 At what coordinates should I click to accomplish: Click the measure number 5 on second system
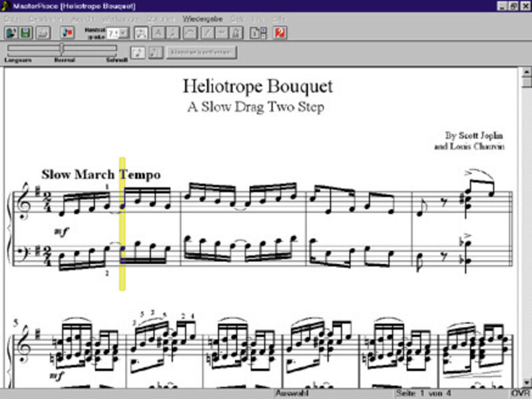(x=15, y=323)
